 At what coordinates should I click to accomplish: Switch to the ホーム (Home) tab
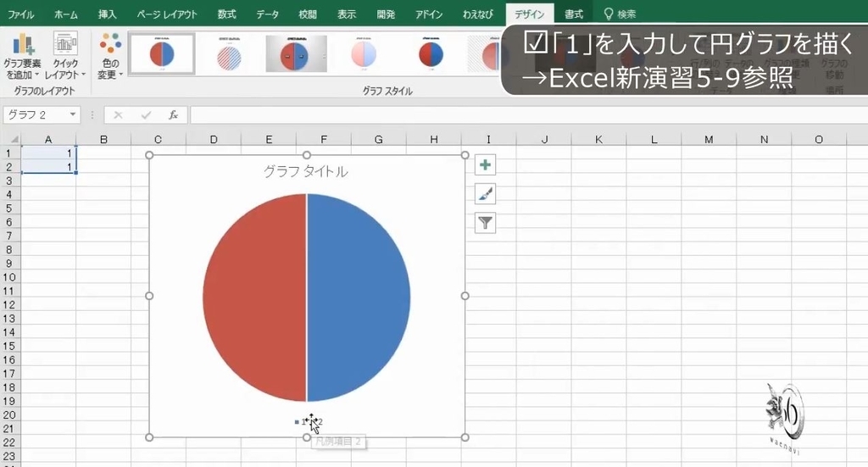[x=66, y=14]
